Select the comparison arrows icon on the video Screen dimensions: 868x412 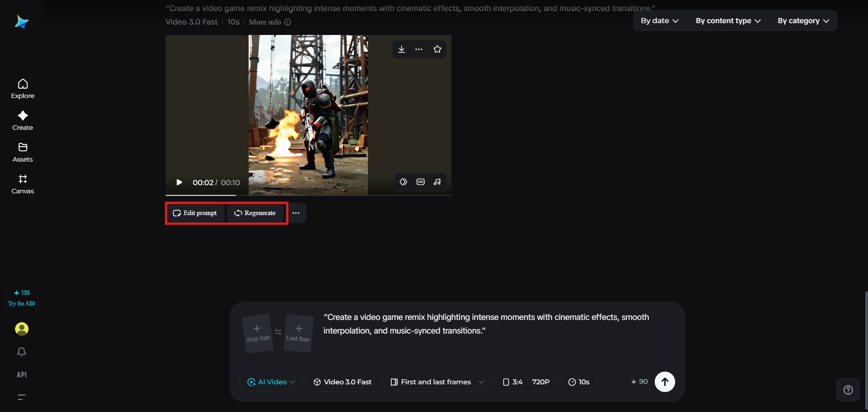click(403, 181)
